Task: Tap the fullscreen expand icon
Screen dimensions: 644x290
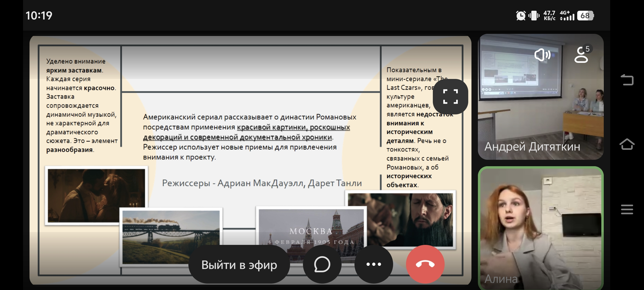Action: point(450,96)
